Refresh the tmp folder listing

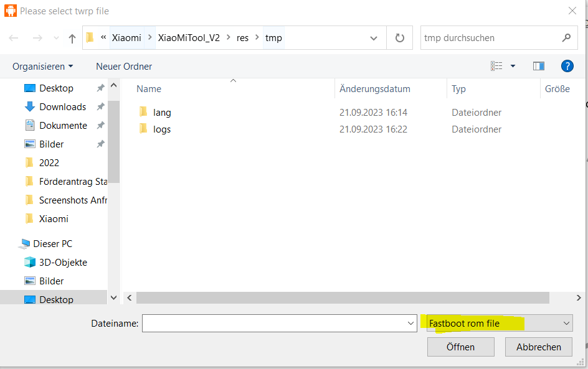(x=399, y=38)
